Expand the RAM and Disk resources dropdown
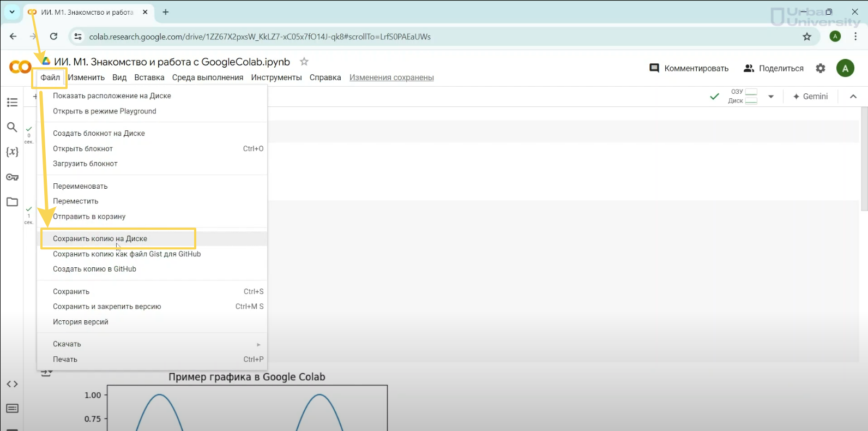The image size is (868, 431). (771, 97)
